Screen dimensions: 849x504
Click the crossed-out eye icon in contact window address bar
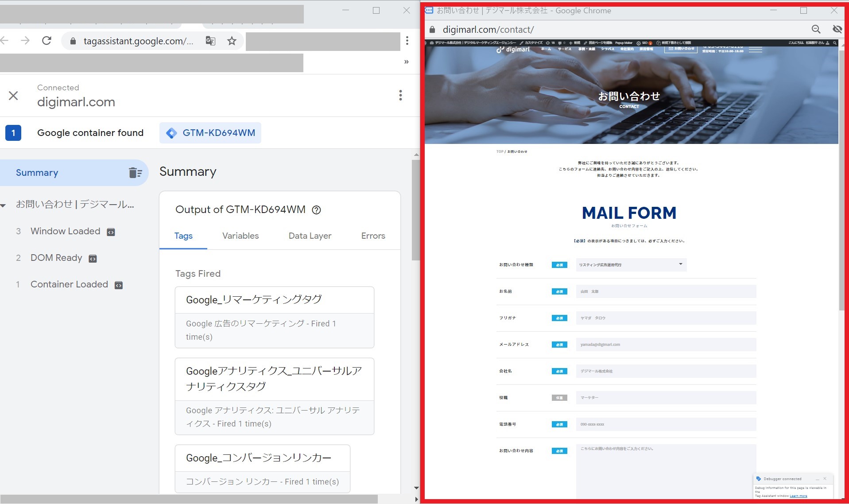[x=837, y=29]
